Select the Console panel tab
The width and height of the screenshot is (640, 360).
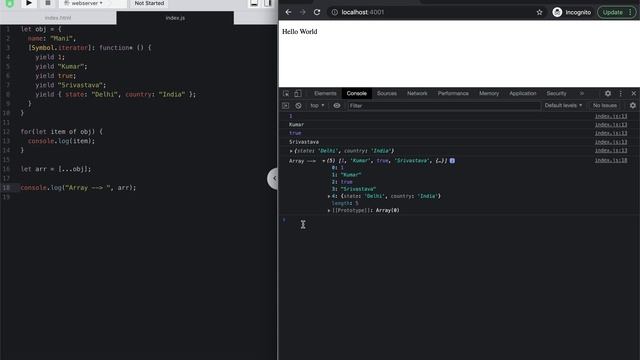pos(357,93)
